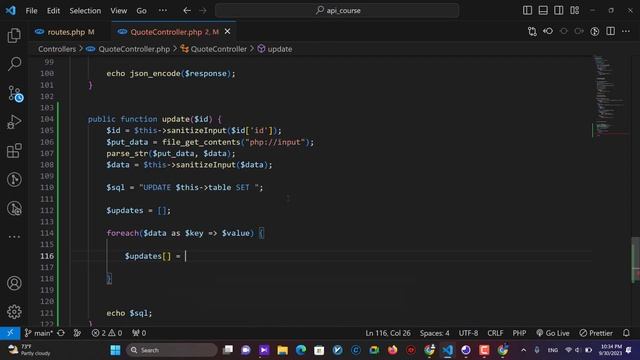
Task: Open Prettier status item
Action: tap(596, 333)
